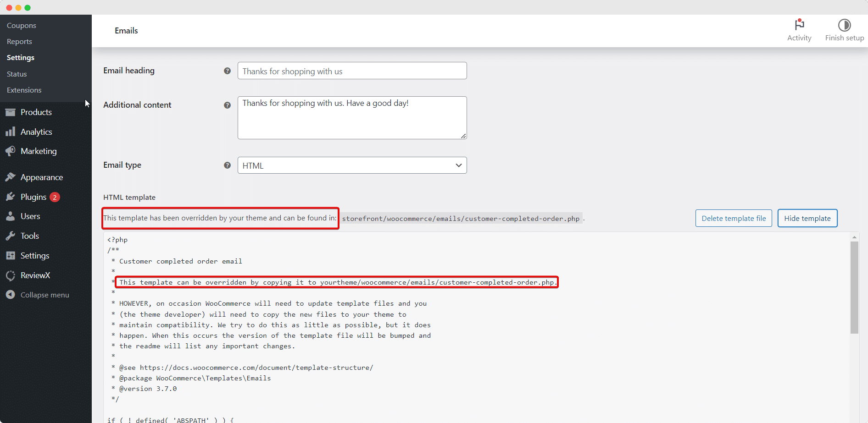Click the Appearance paintbrush icon

point(10,177)
